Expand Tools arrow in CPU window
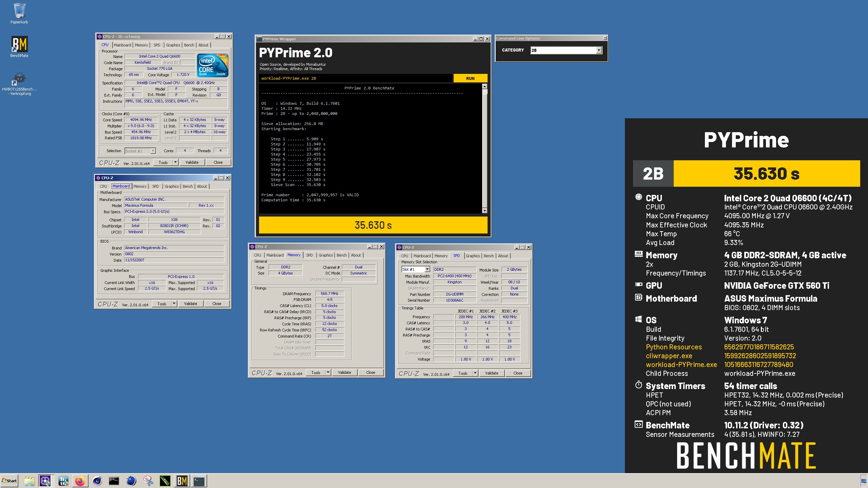Screen dimensions: 868x488 coord(175,162)
